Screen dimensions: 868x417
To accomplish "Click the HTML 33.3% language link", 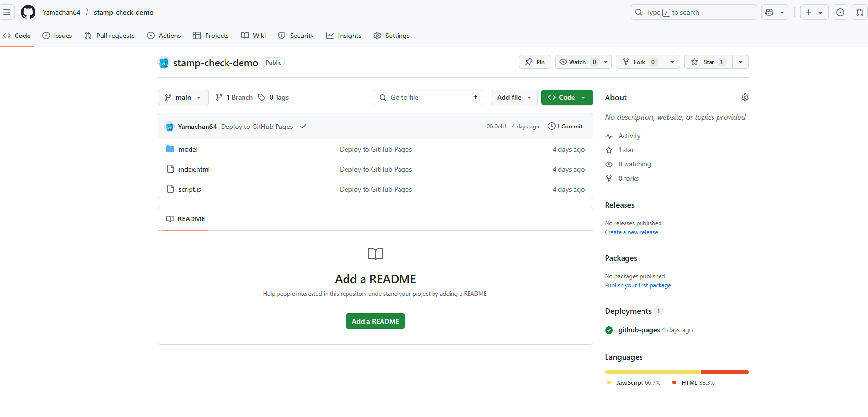I will (694, 383).
